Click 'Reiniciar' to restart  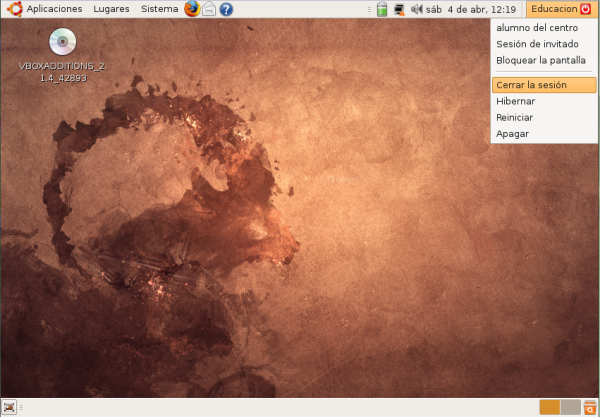click(514, 117)
